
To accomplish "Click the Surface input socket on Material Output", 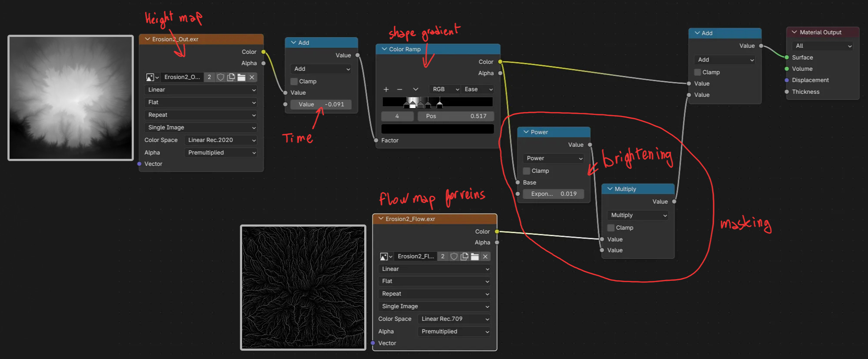I will (x=787, y=57).
